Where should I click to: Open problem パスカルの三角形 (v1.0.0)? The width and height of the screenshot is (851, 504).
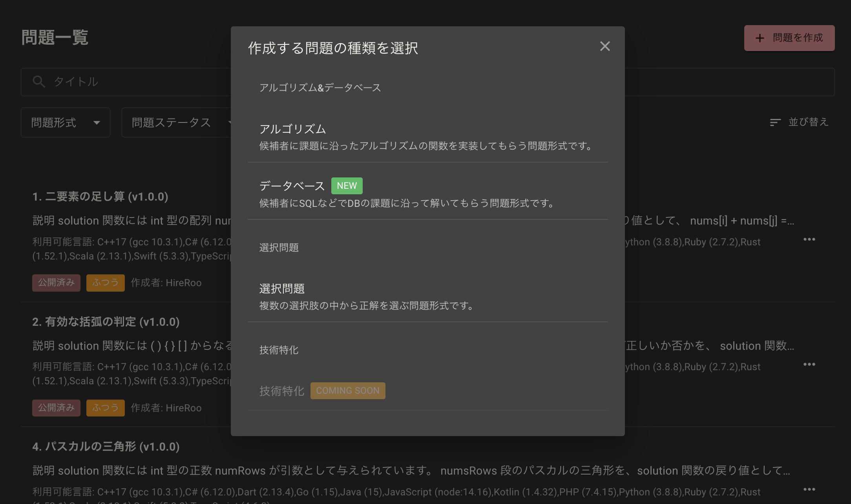click(106, 447)
